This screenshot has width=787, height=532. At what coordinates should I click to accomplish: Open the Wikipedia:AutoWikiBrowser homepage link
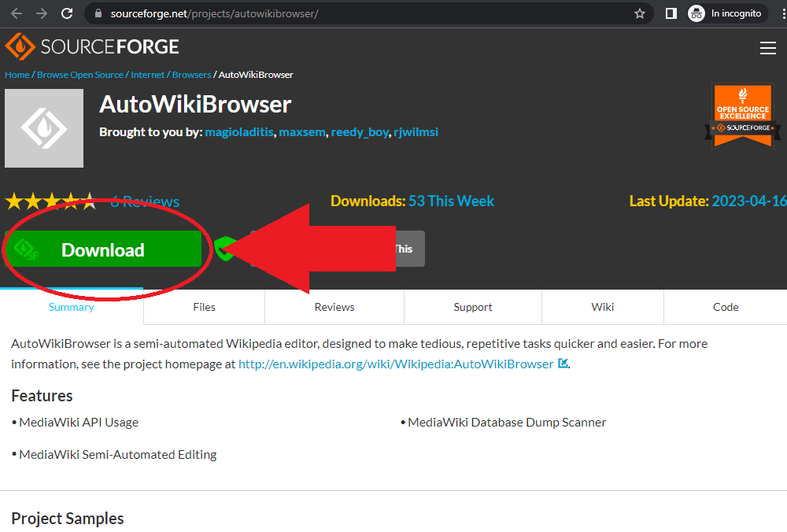point(396,364)
